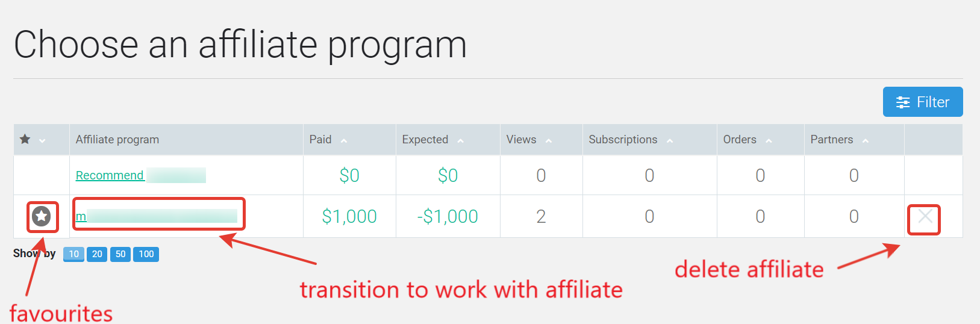This screenshot has height=324, width=980.
Task: Click the star icon in table header
Action: point(25,139)
